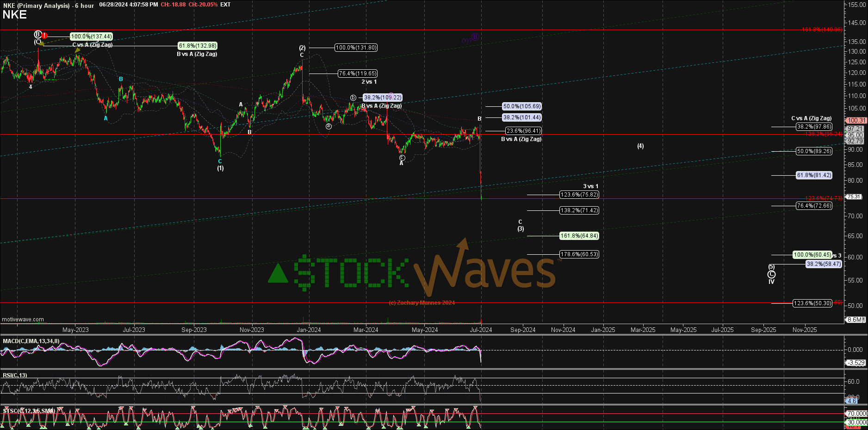Click the Jan-2025 date axis label

tap(603, 330)
